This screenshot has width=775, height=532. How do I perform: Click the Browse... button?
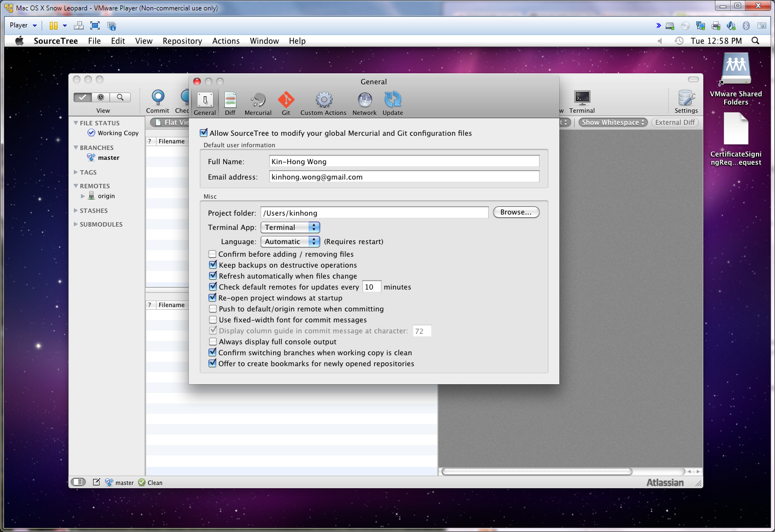pyautogui.click(x=516, y=212)
